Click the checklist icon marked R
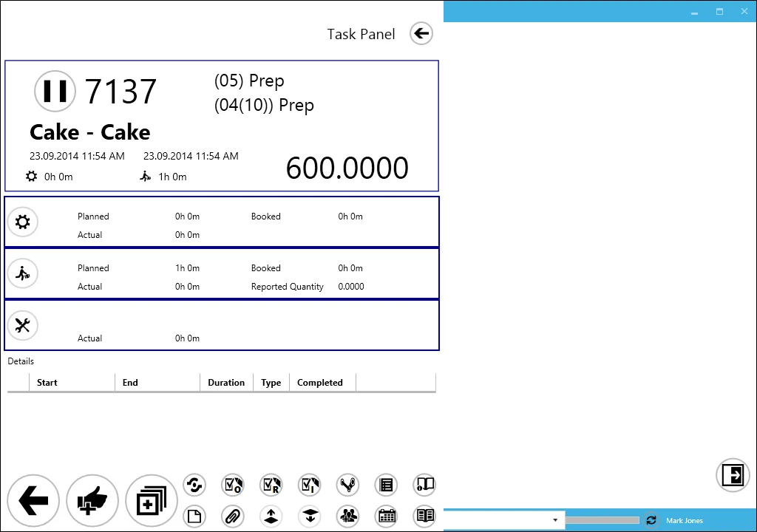Image resolution: width=757 pixels, height=532 pixels. point(271,485)
